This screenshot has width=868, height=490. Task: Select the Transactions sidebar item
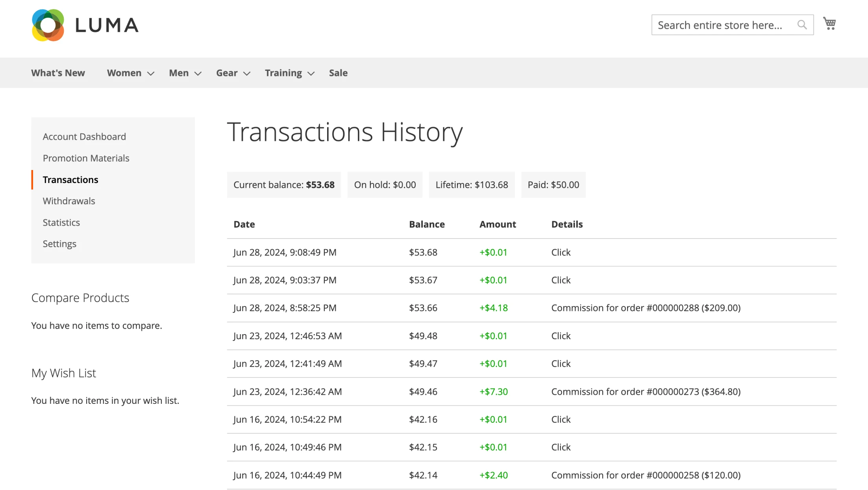click(70, 179)
